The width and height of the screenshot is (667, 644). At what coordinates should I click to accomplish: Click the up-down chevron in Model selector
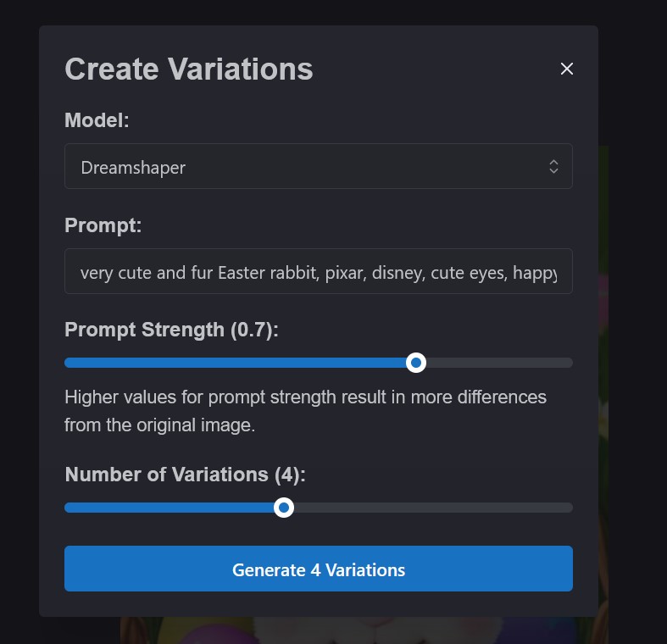click(553, 167)
